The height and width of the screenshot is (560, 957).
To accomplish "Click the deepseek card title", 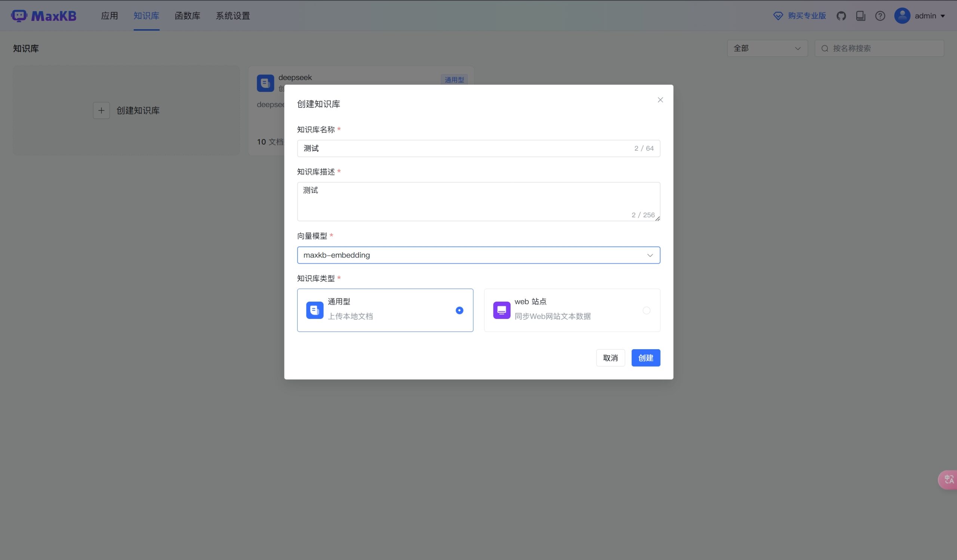I will click(x=295, y=77).
